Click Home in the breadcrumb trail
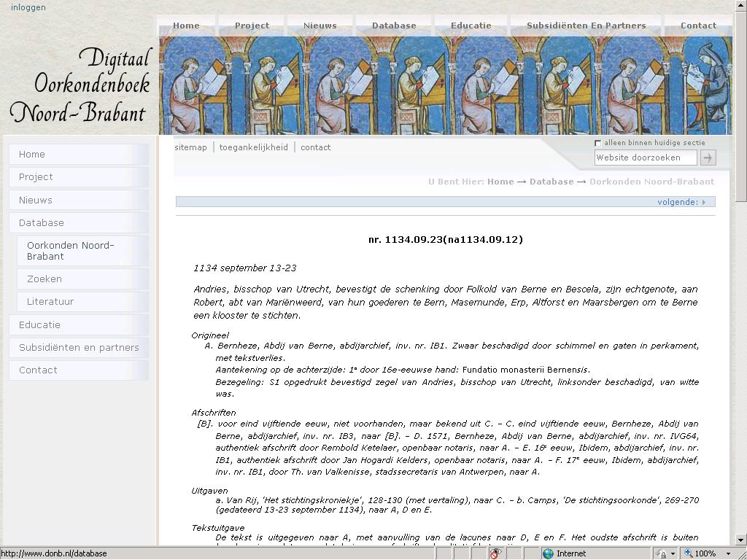 click(500, 182)
